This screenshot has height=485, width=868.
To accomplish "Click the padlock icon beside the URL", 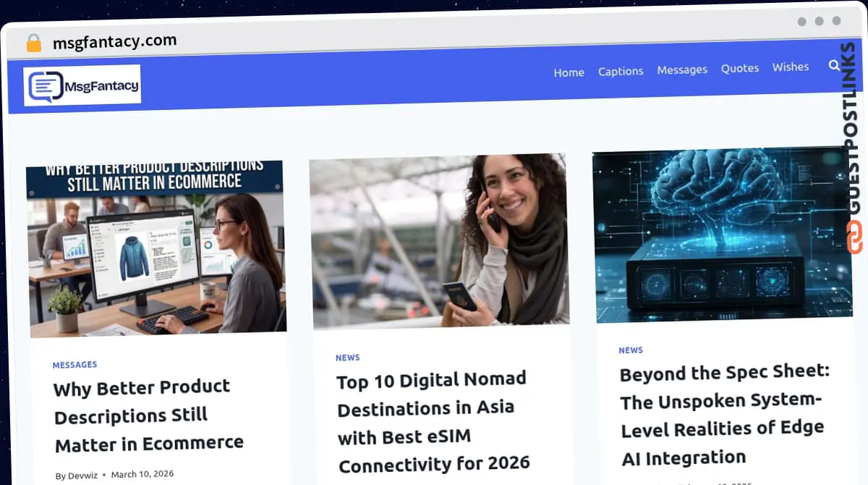I will [33, 43].
